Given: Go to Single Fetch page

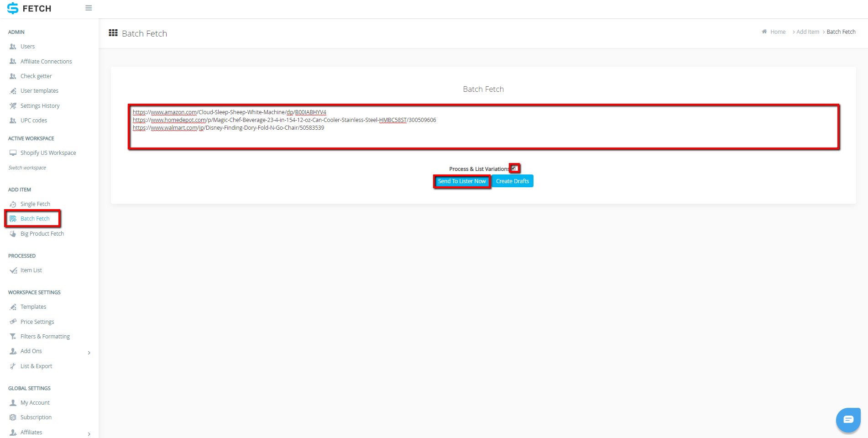Looking at the screenshot, I should point(35,204).
